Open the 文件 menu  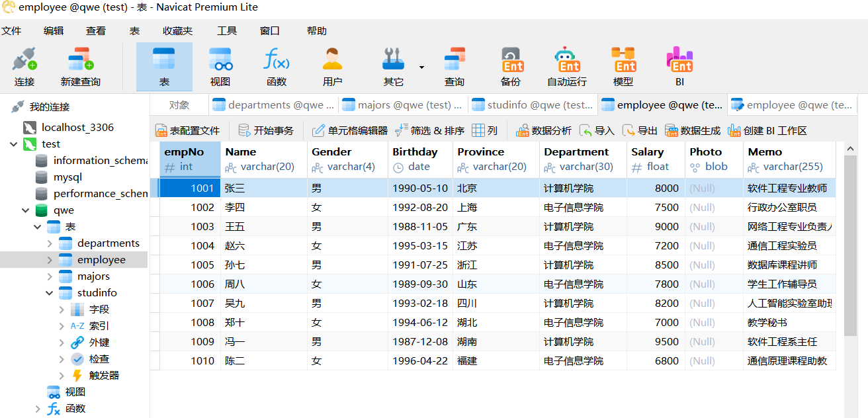coord(11,30)
